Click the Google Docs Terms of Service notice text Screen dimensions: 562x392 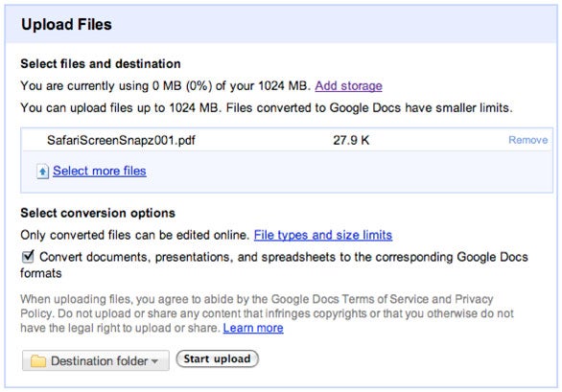tap(267, 313)
